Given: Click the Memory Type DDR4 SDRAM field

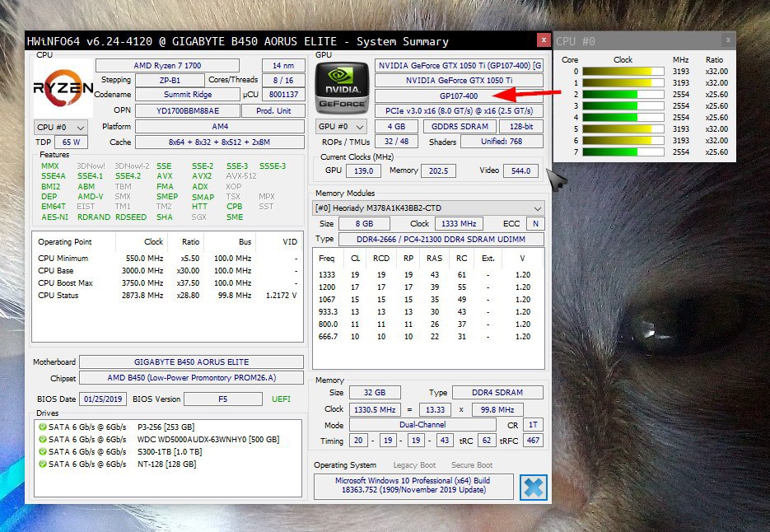Looking at the screenshot, I should [497, 393].
